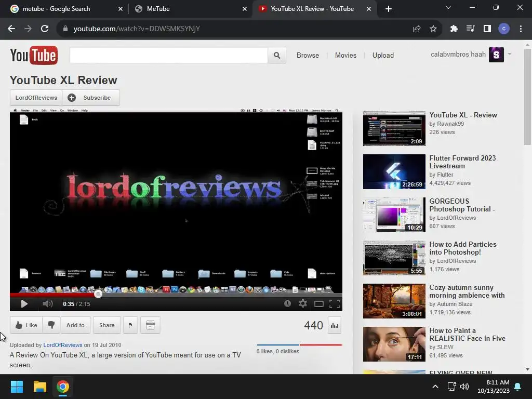The height and width of the screenshot is (399, 532).
Task: Open the LordOfReviews channel button
Action: tap(36, 98)
